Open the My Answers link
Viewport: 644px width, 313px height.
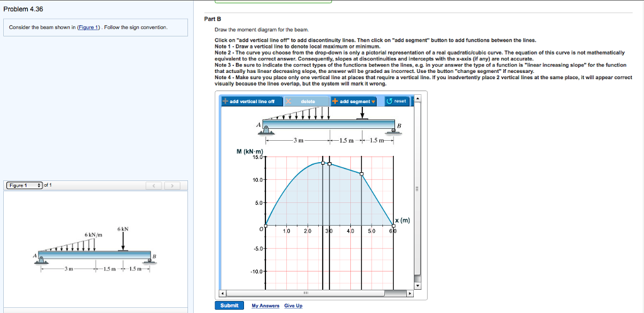tap(265, 305)
